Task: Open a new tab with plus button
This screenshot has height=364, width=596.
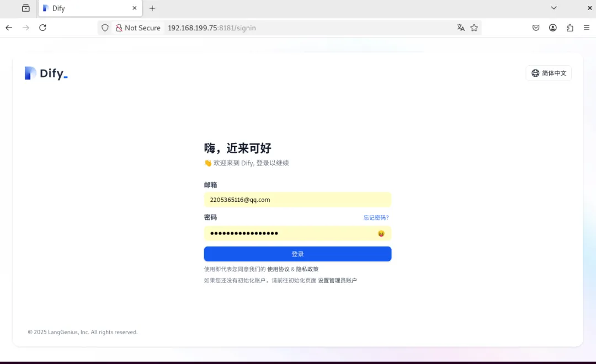Action: [x=152, y=8]
